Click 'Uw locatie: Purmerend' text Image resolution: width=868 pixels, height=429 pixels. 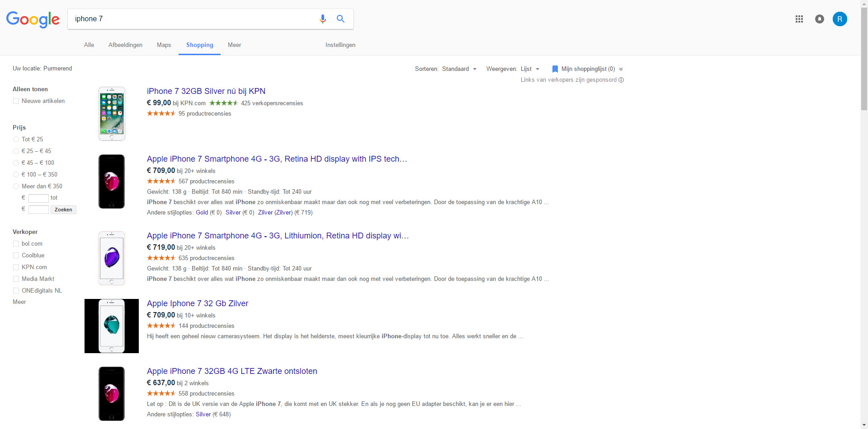[42, 69]
